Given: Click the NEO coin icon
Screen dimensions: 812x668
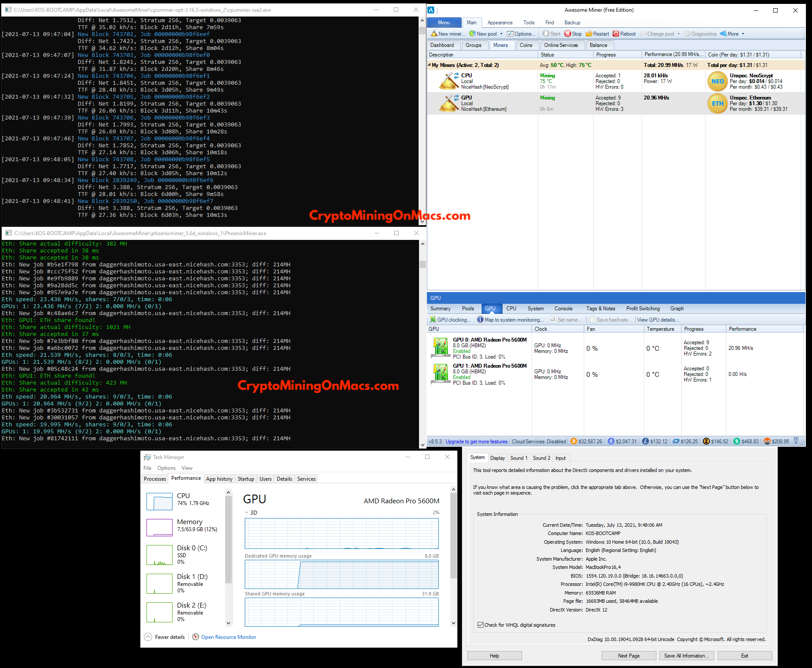Looking at the screenshot, I should (717, 81).
